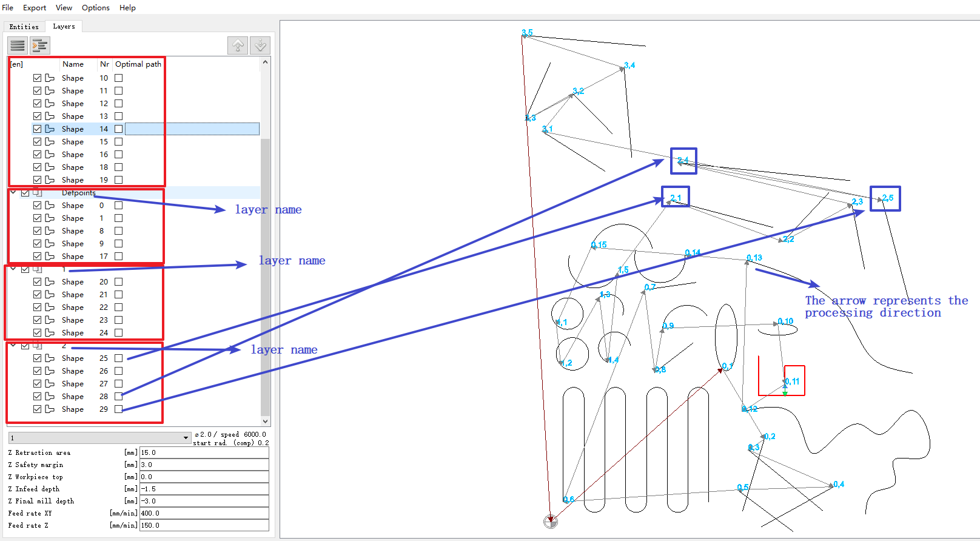The image size is (980, 541).
Task: Click the Name column header
Action: pyautogui.click(x=73, y=64)
